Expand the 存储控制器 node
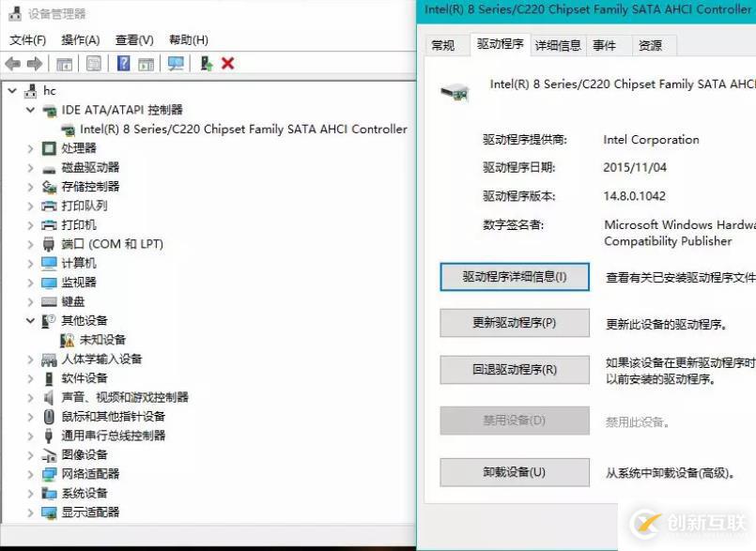The image size is (756, 551). point(30,187)
